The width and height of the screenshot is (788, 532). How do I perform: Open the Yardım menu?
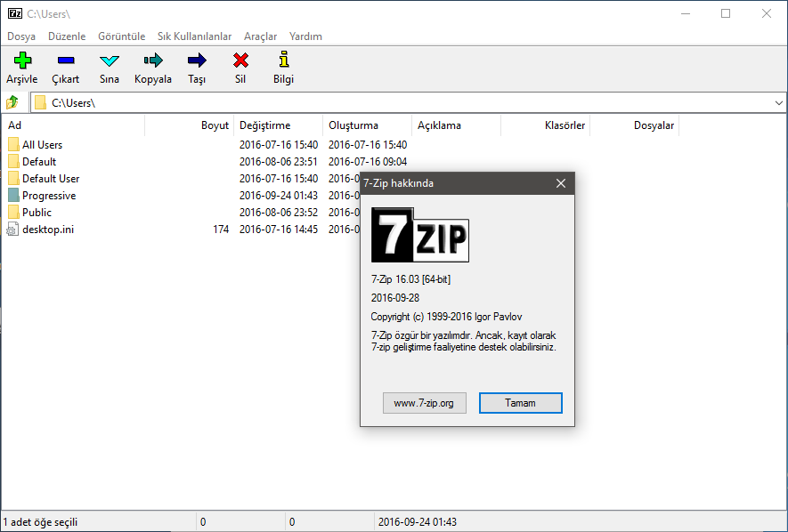point(305,36)
